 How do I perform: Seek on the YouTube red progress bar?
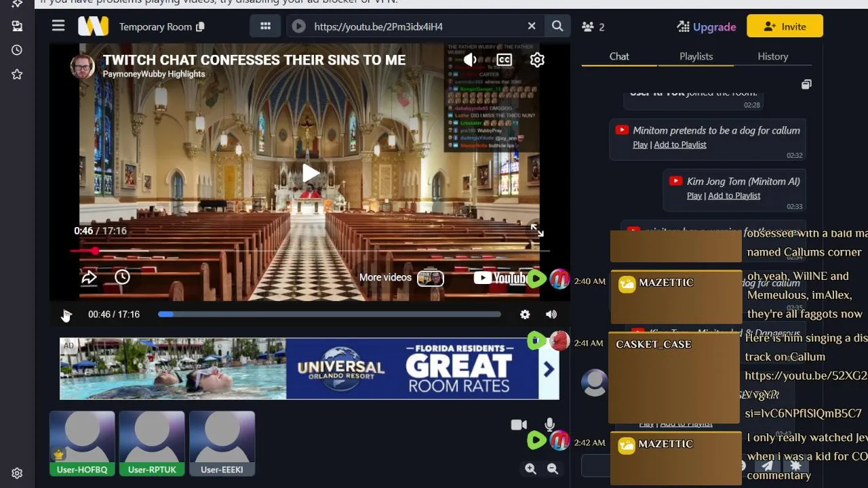[x=309, y=251]
